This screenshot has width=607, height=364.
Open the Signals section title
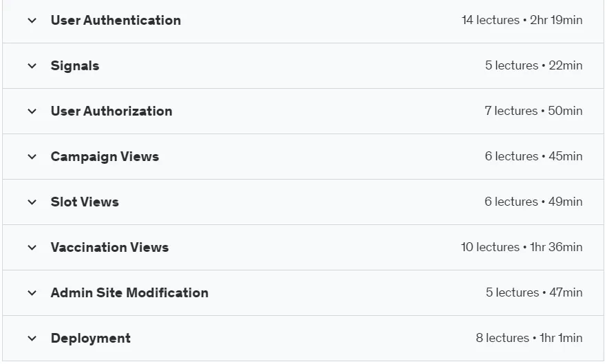pyautogui.click(x=75, y=66)
